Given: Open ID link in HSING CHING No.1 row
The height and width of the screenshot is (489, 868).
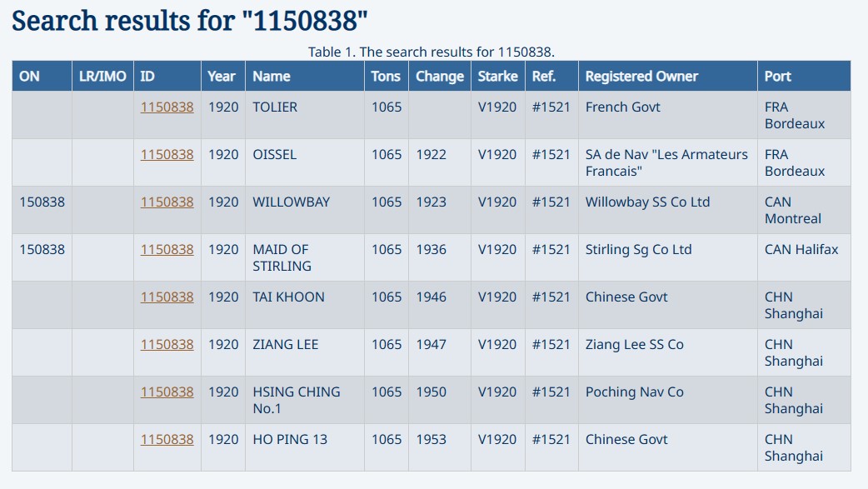Looking at the screenshot, I should tap(167, 392).
